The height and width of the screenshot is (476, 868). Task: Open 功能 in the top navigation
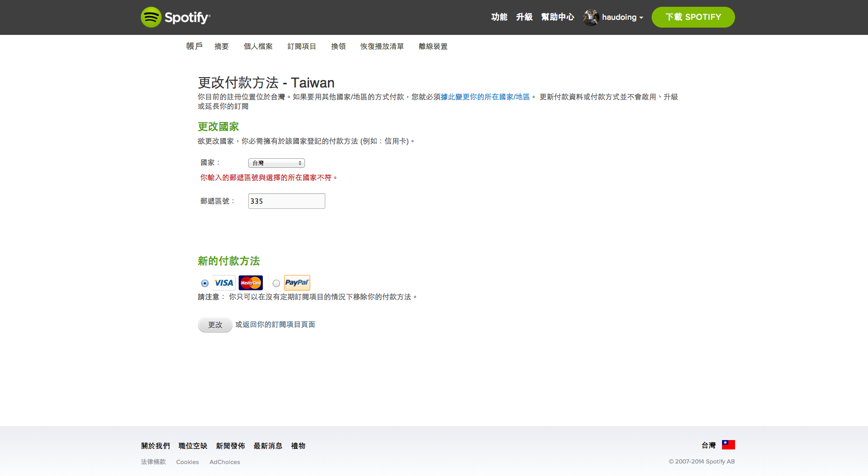tap(499, 17)
